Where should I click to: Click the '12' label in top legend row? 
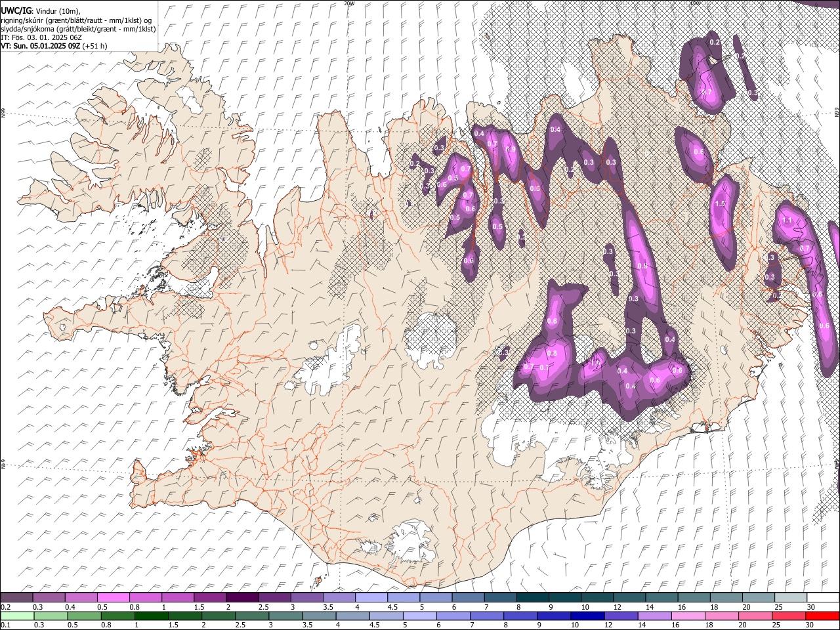[x=618, y=607]
